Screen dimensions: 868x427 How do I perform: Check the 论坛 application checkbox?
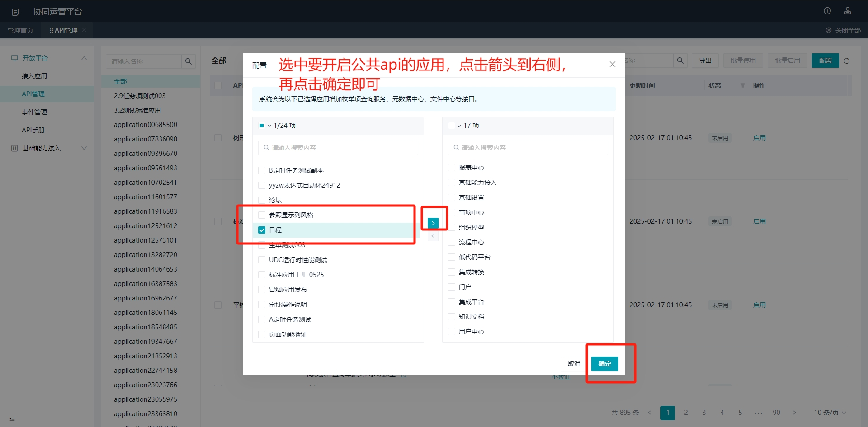[x=262, y=200]
